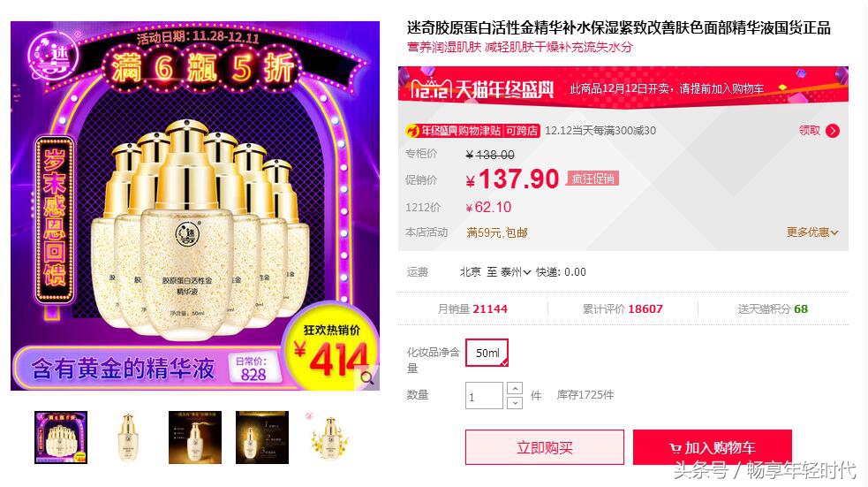Click the flame icon on 年终盛典购物津贴 badge
This screenshot has width=868, height=487.
[412, 131]
